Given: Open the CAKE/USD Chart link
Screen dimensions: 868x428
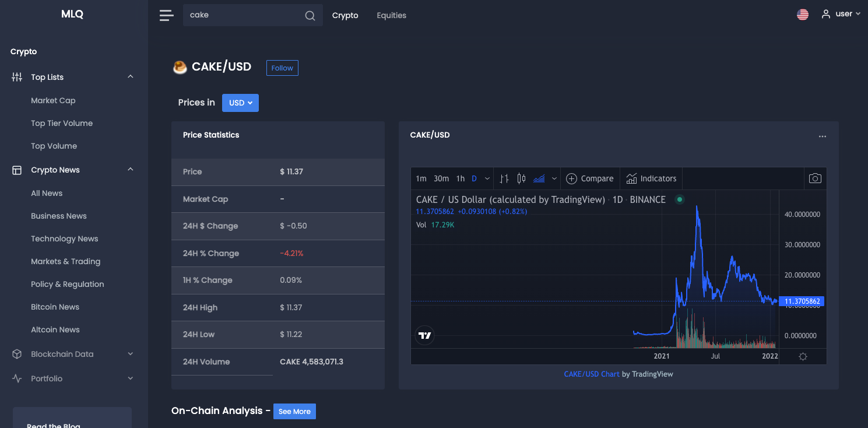Looking at the screenshot, I should 592,374.
